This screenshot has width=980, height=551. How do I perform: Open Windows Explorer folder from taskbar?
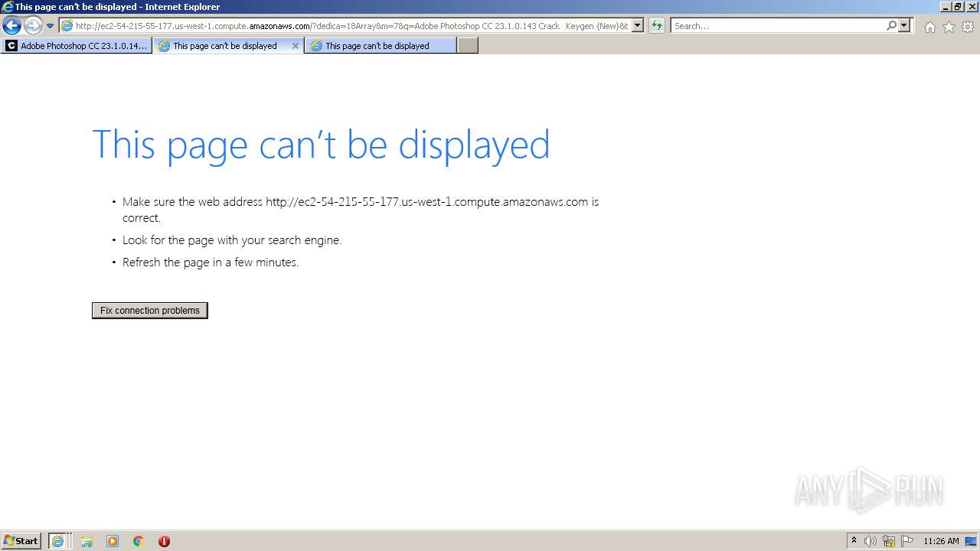tap(87, 541)
